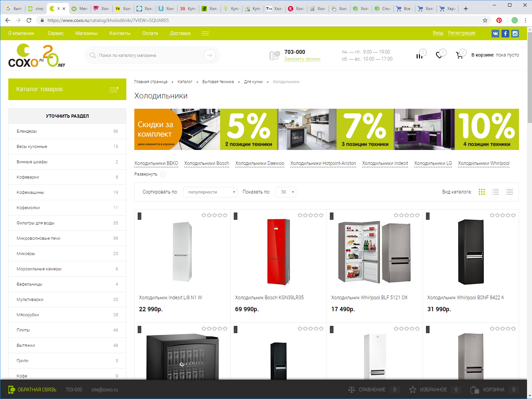
Task: Filter by Холодильники BEKO
Action: [156, 163]
